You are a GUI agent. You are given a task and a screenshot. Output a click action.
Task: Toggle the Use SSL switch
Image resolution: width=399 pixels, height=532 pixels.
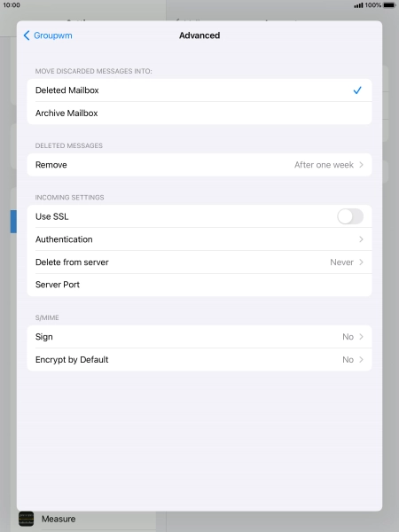pyautogui.click(x=350, y=216)
